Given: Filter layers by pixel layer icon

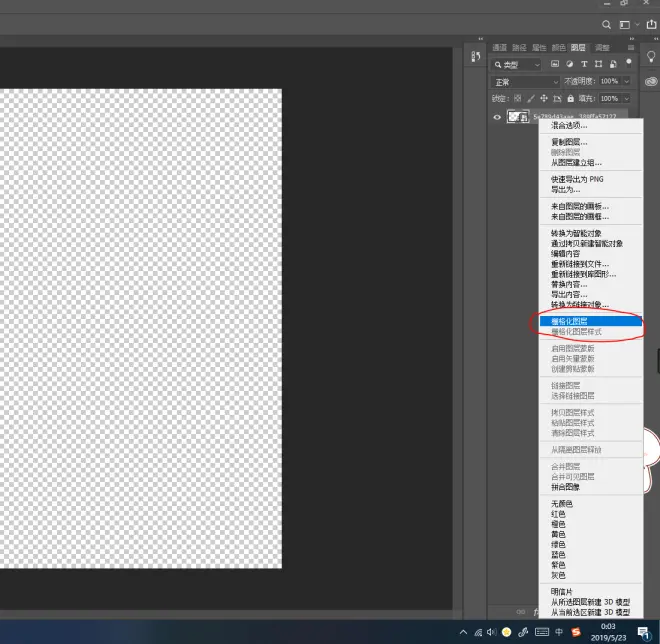Looking at the screenshot, I should [x=555, y=64].
